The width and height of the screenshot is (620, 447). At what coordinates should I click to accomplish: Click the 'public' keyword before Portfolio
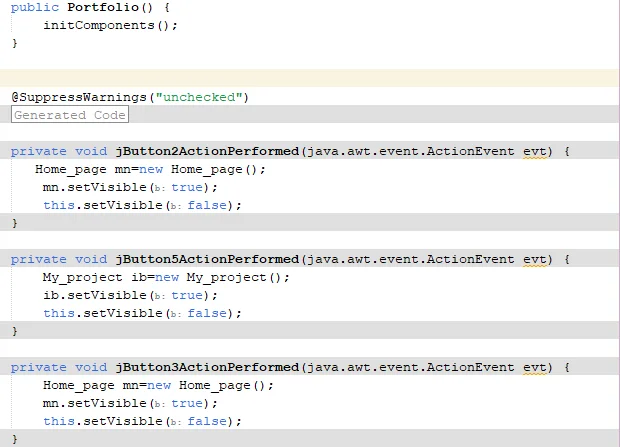click(35, 7)
